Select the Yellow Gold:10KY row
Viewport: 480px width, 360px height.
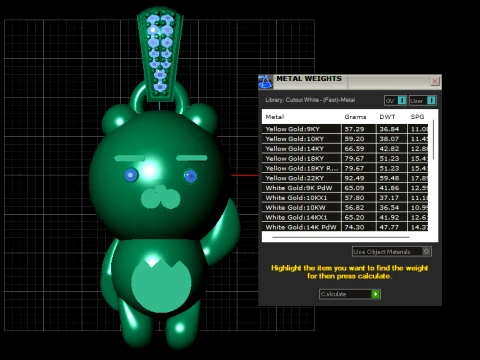(x=345, y=139)
